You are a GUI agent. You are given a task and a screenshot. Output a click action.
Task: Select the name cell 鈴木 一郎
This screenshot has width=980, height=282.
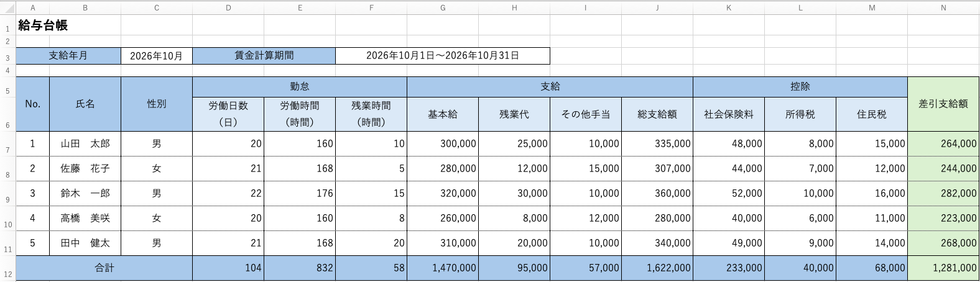(x=85, y=194)
